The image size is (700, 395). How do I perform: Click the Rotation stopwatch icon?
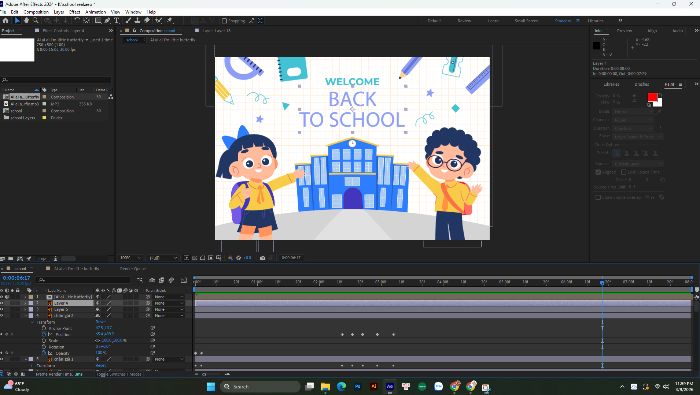coord(44,346)
